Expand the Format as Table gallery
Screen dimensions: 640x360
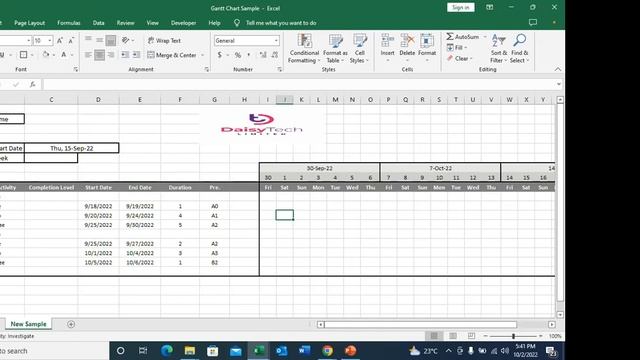point(335,49)
